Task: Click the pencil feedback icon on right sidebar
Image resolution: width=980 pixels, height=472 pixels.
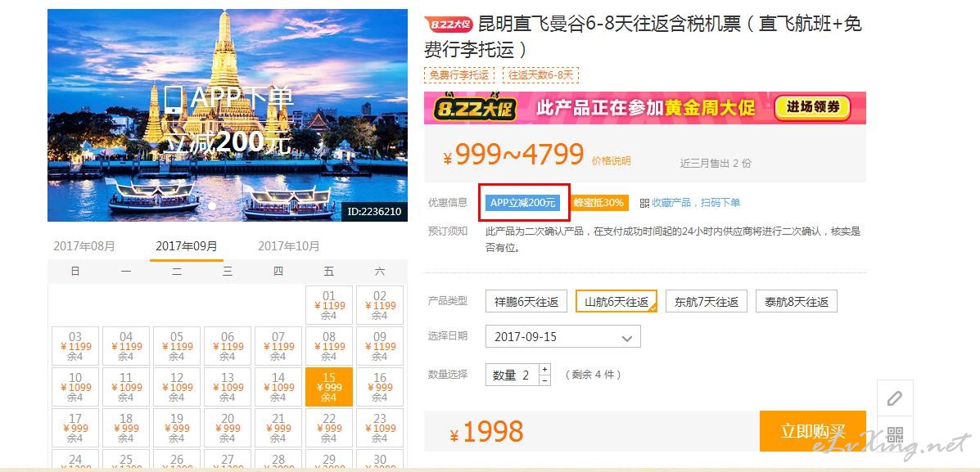Action: tap(894, 398)
